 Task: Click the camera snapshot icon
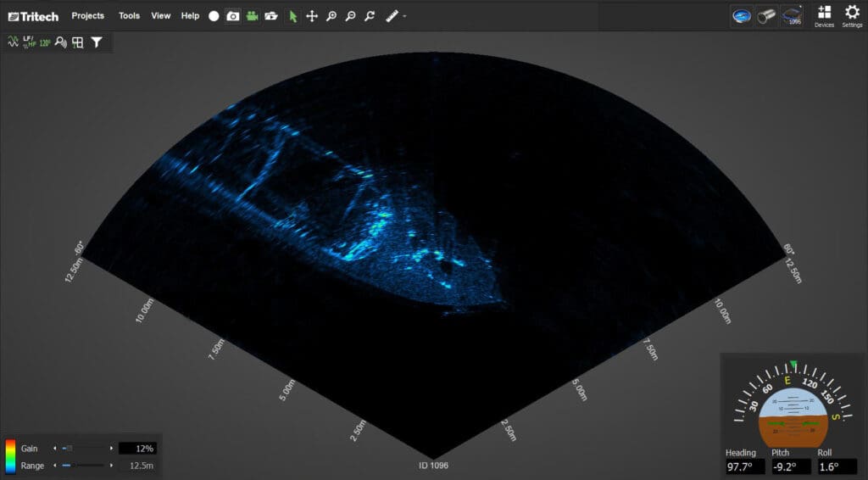coord(232,16)
